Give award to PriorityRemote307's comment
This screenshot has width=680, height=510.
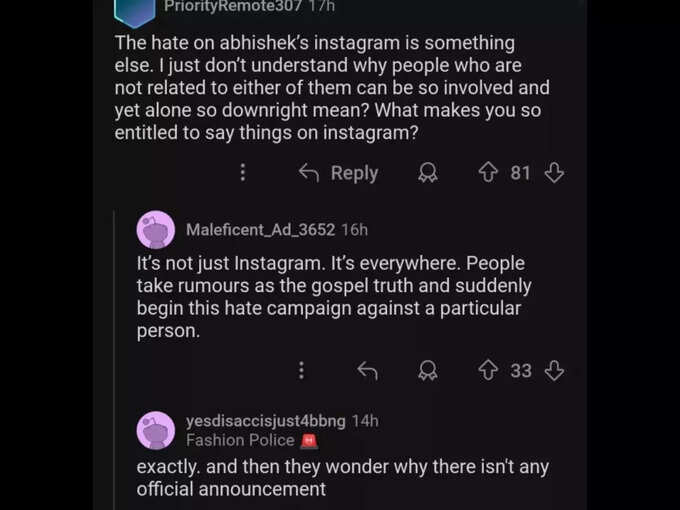(428, 172)
